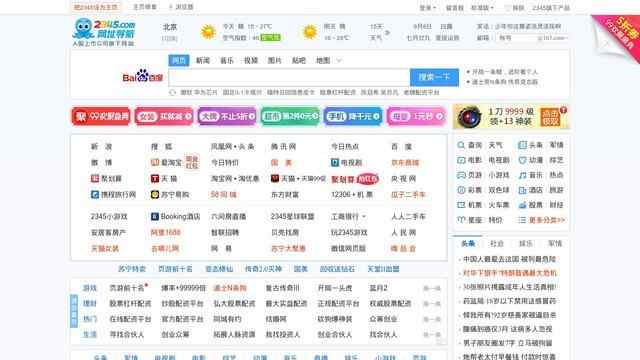The image size is (640, 360).
Task: Click the 搜索一下 search button
Action: coord(434,77)
